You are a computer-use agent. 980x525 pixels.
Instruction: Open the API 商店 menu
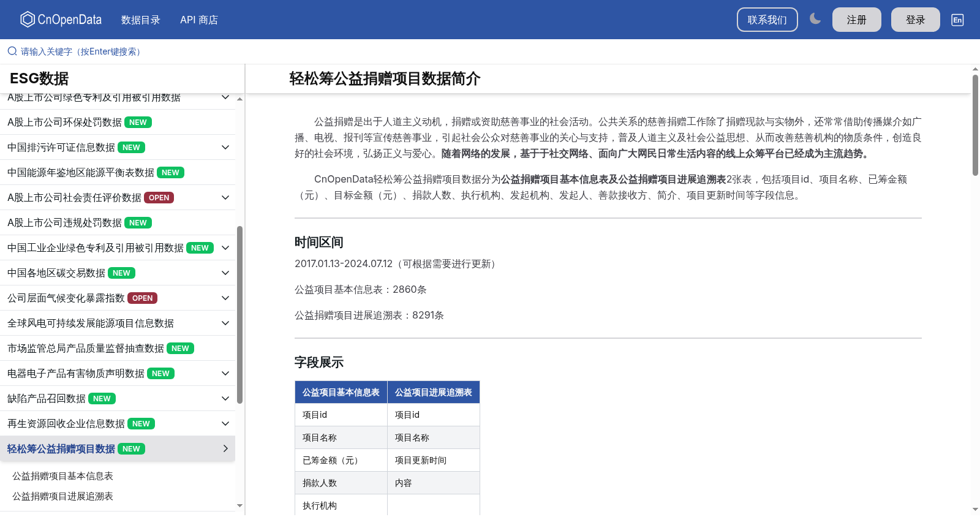coord(199,20)
